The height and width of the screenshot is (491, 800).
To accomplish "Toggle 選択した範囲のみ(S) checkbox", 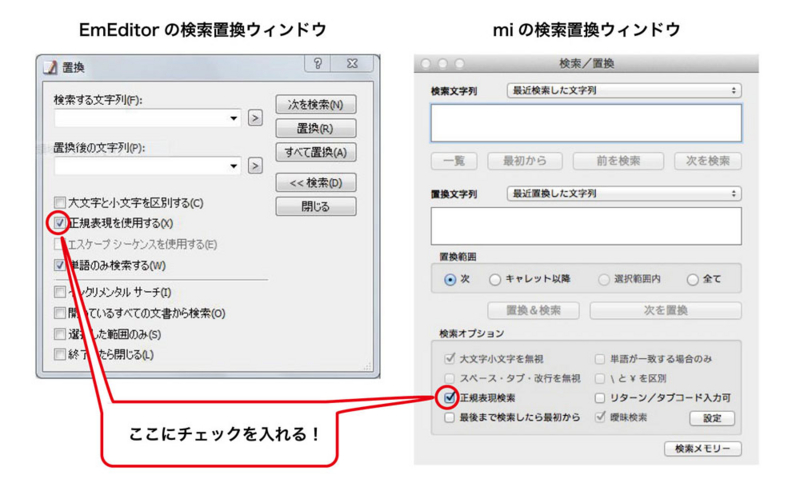I will point(60,334).
